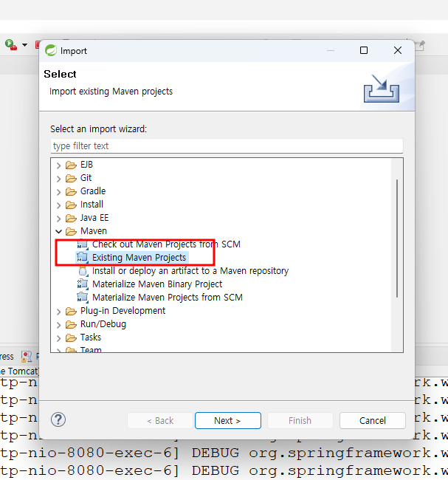Open the help question mark icon
This screenshot has height=480, width=448.
point(58,419)
